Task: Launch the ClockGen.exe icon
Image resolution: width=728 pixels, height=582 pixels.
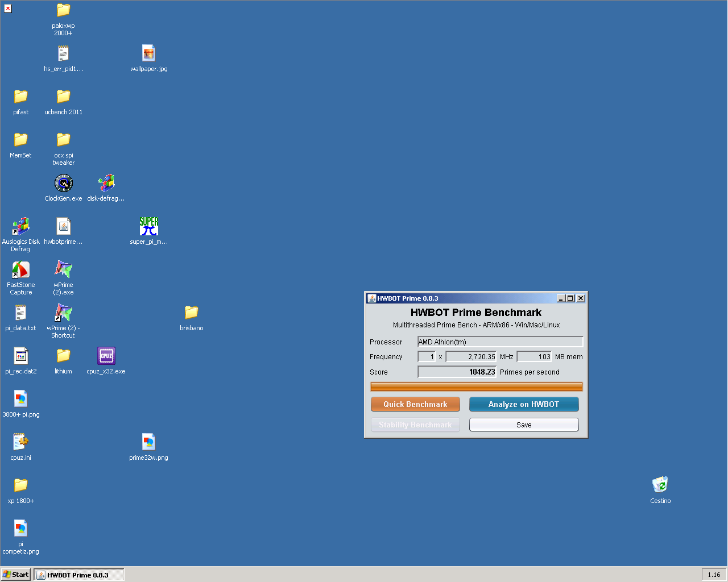Action: click(x=63, y=183)
